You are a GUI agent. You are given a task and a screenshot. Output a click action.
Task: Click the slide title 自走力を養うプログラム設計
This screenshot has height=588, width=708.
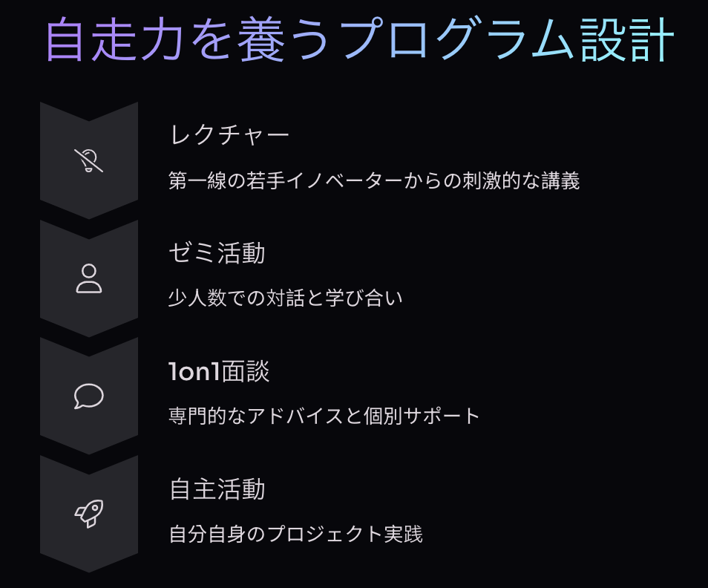click(x=360, y=40)
